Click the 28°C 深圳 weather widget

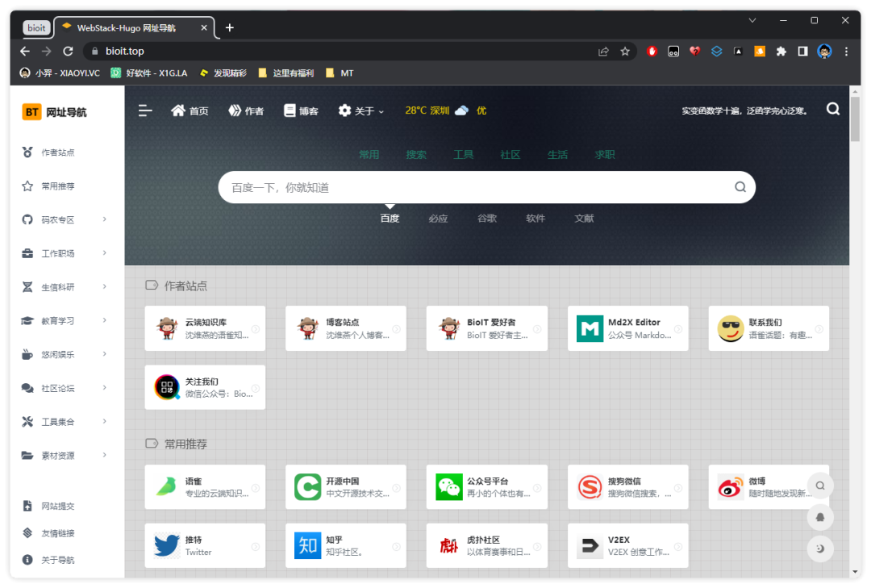point(445,111)
